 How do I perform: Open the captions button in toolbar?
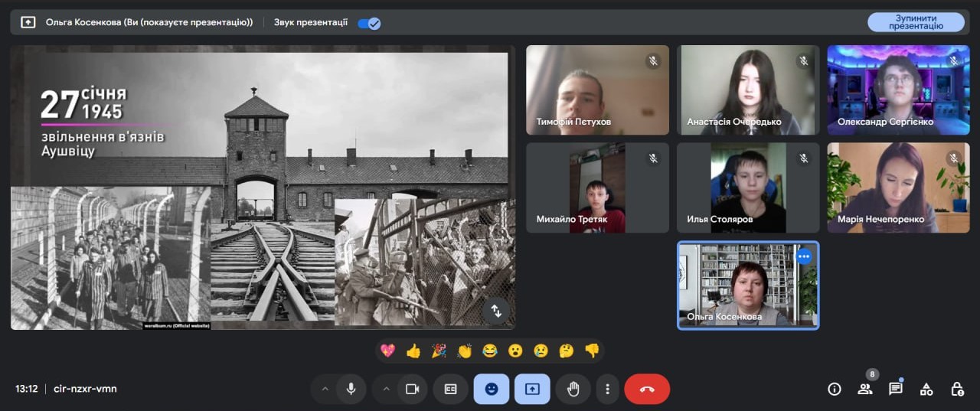click(x=451, y=389)
